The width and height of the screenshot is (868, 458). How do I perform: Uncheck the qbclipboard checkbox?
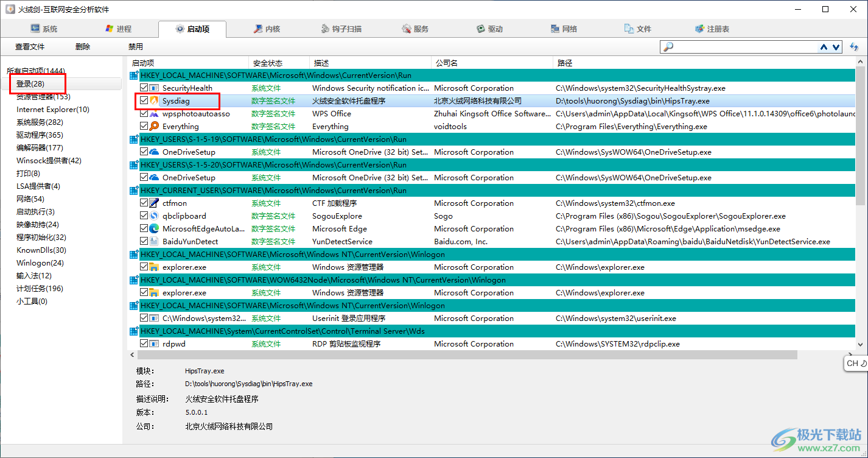[144, 216]
